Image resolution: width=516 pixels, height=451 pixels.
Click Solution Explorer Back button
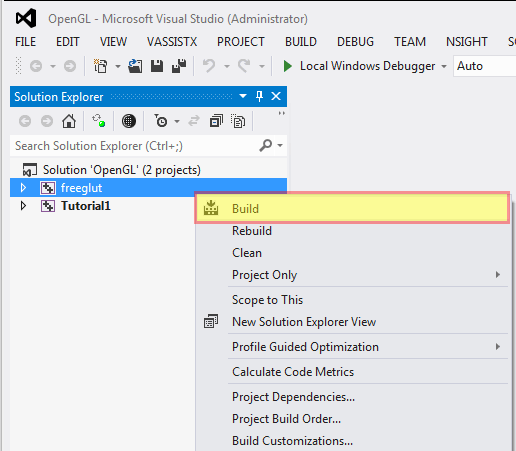[25, 121]
